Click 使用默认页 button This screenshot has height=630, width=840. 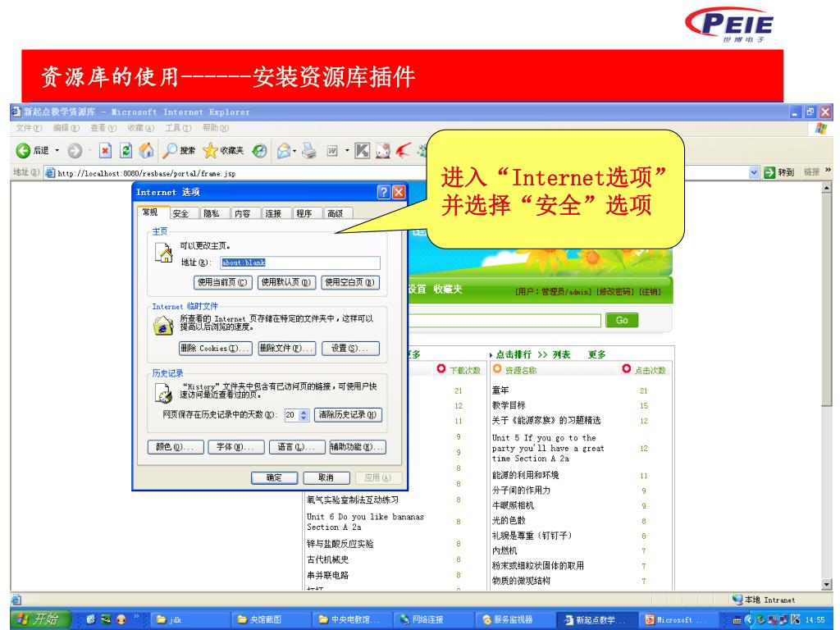[286, 282]
